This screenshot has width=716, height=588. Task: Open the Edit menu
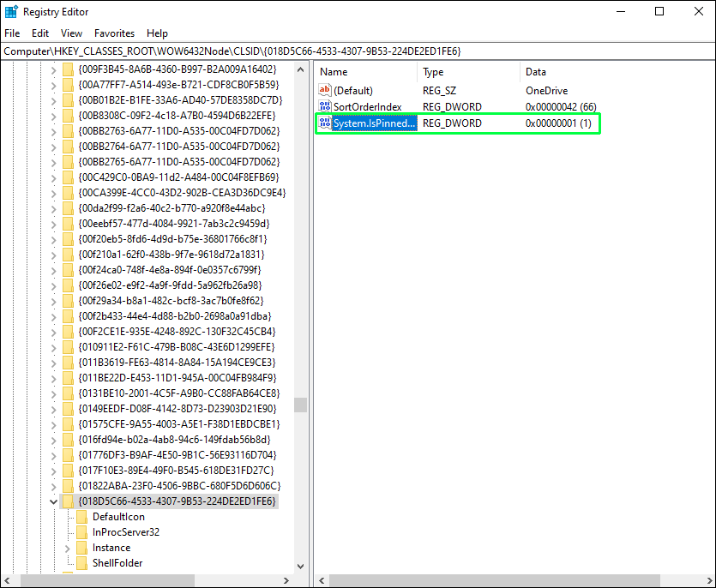[40, 33]
